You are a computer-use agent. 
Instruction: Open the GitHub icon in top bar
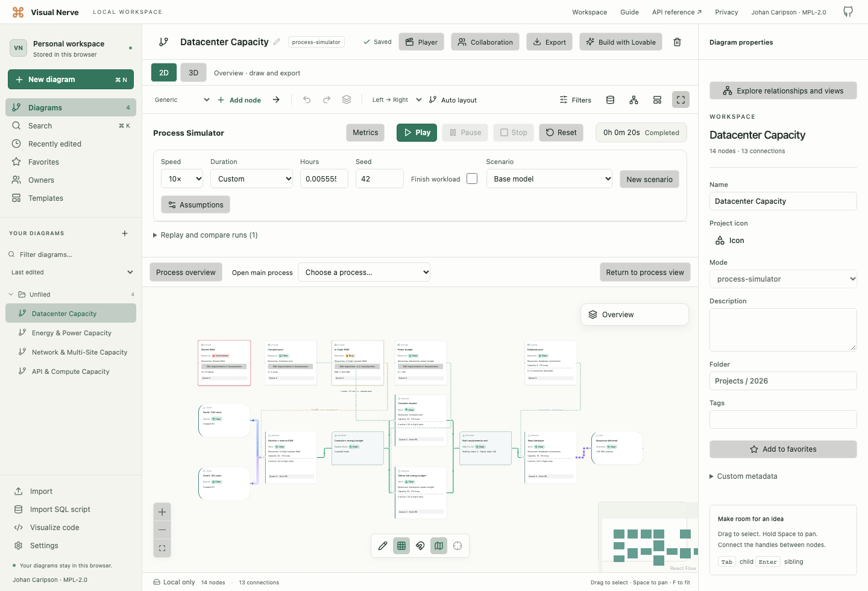point(848,12)
